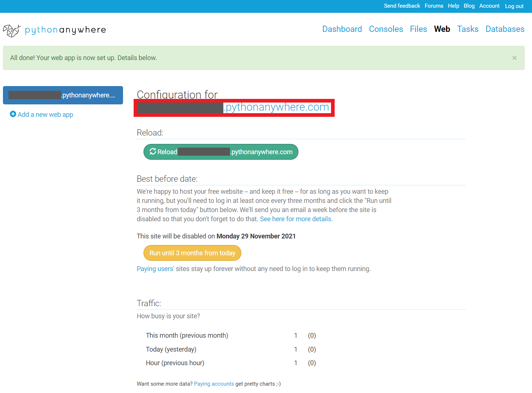The height and width of the screenshot is (393, 532).
Task: Open the Files section
Action: point(418,29)
